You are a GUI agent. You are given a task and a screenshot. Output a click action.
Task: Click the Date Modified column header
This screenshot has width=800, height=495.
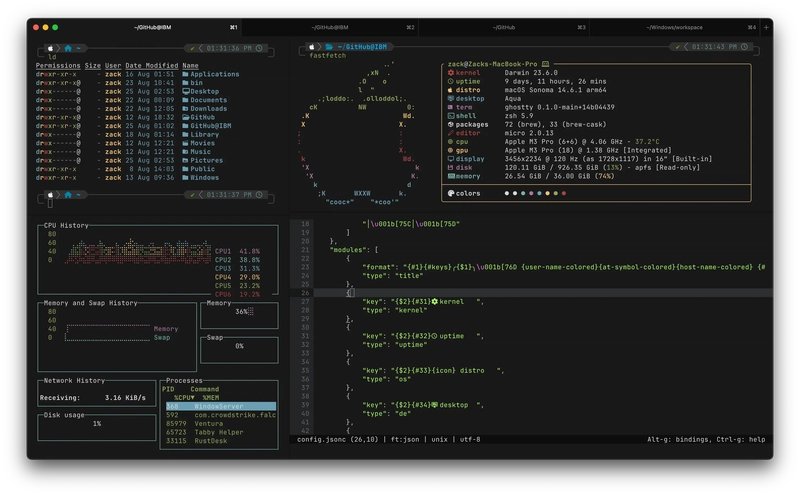[x=152, y=66]
